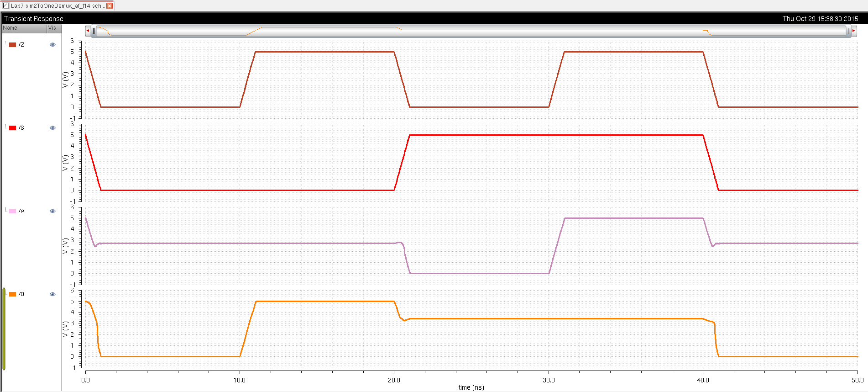Click the 30.0 tick on time axis

point(549,380)
